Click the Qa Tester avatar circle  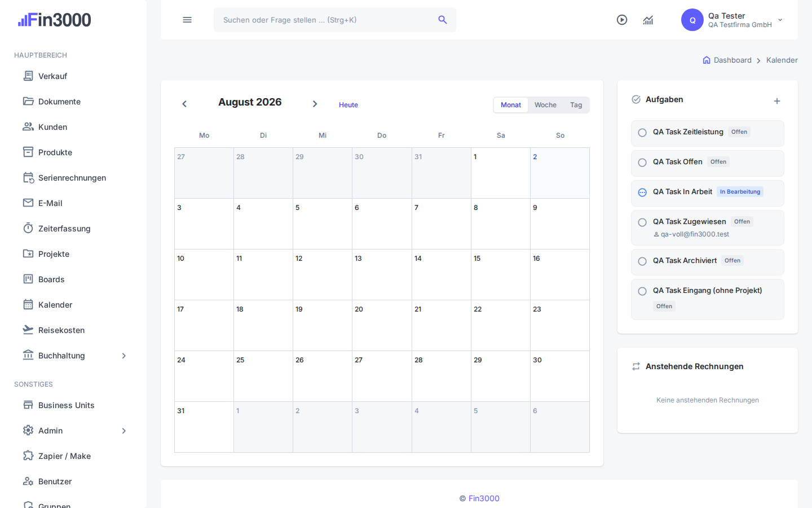(x=692, y=20)
